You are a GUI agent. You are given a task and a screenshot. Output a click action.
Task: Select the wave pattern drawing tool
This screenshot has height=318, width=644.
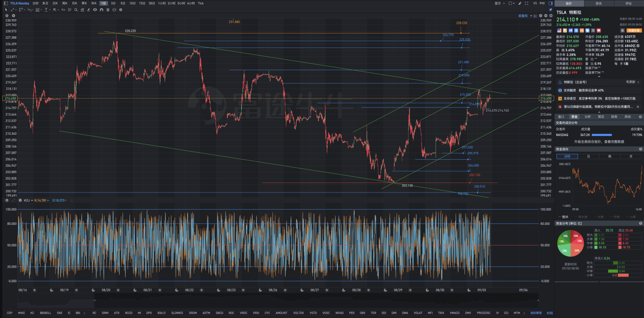29,10
